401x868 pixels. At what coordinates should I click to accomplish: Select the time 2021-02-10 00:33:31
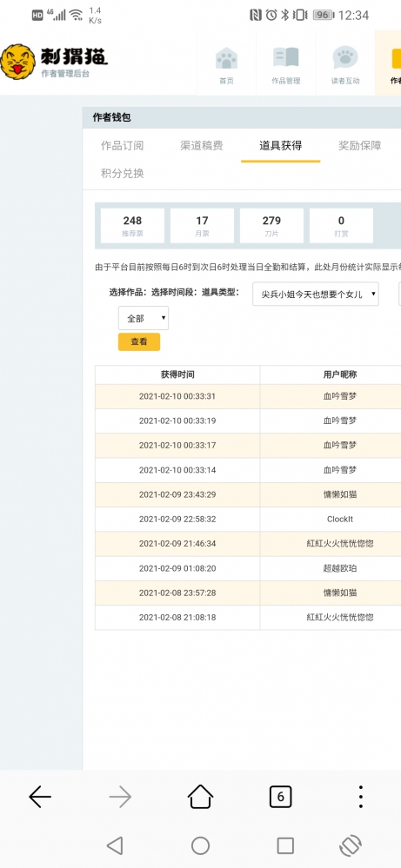point(177,396)
